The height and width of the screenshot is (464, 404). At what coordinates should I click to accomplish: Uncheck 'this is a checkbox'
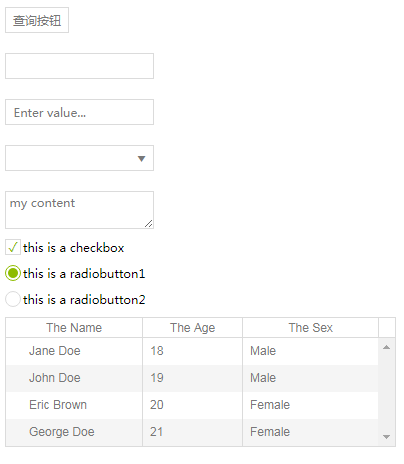13,247
